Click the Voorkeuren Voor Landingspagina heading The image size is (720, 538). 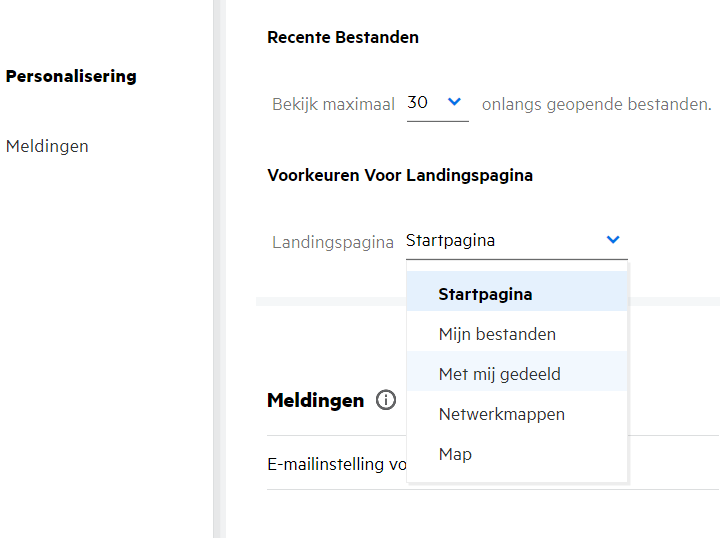[x=400, y=175]
